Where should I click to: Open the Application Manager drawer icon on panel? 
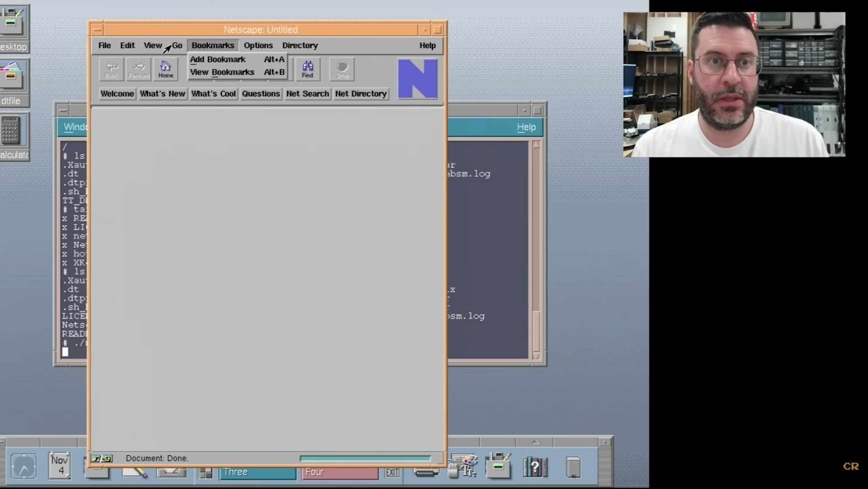coord(498,466)
